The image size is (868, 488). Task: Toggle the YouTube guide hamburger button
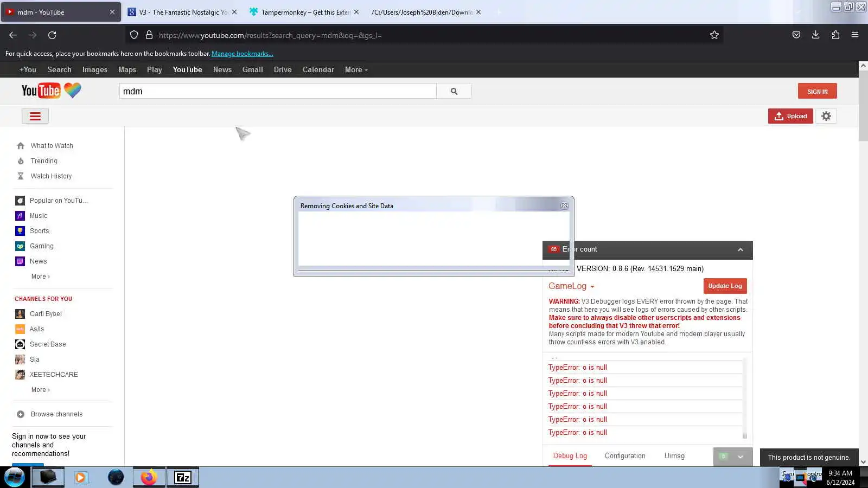click(35, 116)
